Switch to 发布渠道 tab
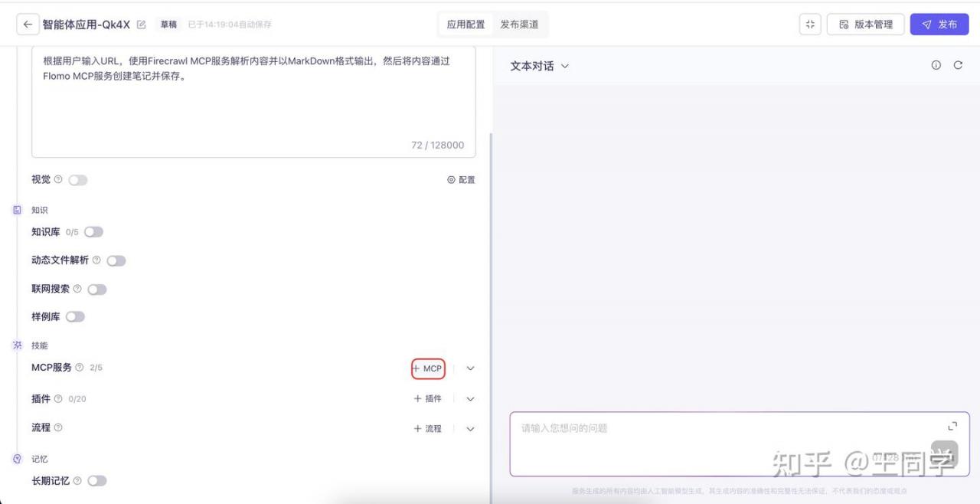This screenshot has height=504, width=980. [519, 25]
